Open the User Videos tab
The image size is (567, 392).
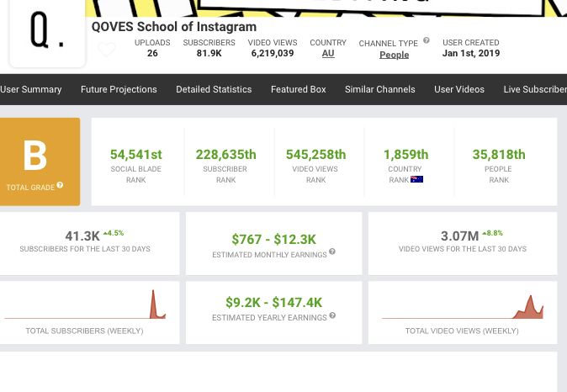(459, 89)
